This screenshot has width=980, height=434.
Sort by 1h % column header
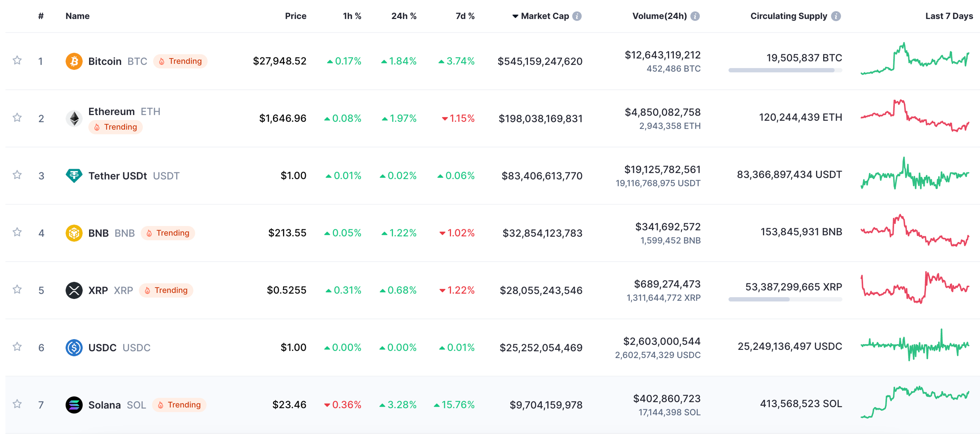pyautogui.click(x=352, y=16)
